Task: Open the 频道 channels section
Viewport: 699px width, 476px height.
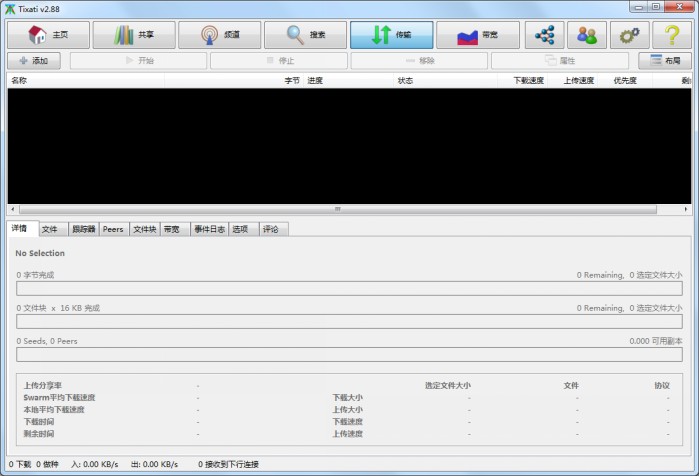Action: [220, 35]
